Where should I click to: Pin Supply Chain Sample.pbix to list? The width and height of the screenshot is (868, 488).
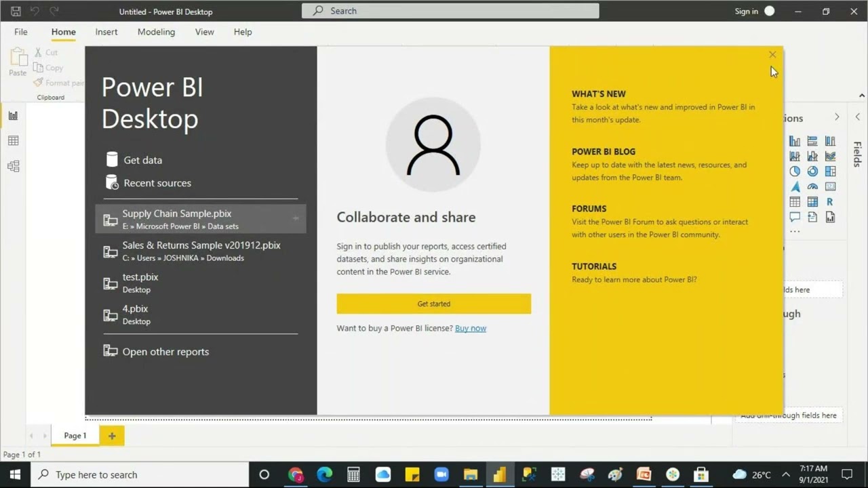(x=296, y=218)
